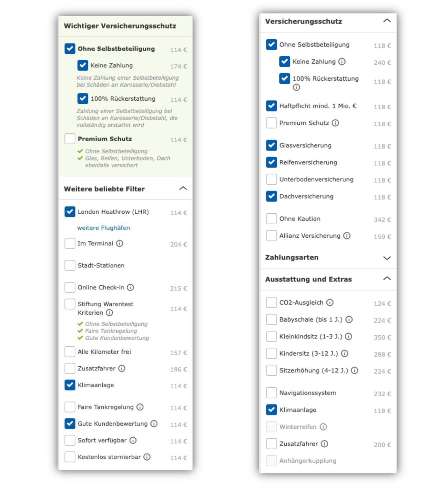The height and width of the screenshot is (489, 448).
Task: Open info icon next to Sofort verfügbar
Action: (133, 440)
